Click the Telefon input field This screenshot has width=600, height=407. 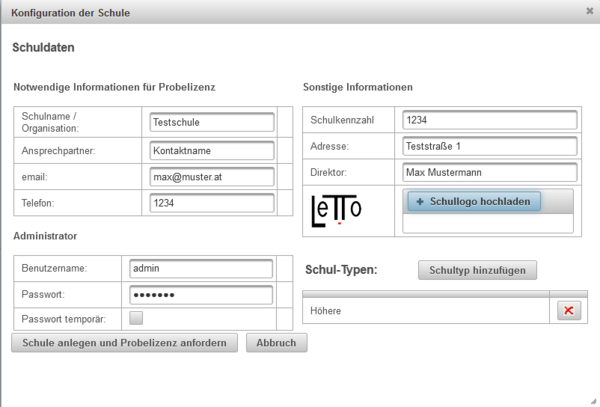coord(210,203)
